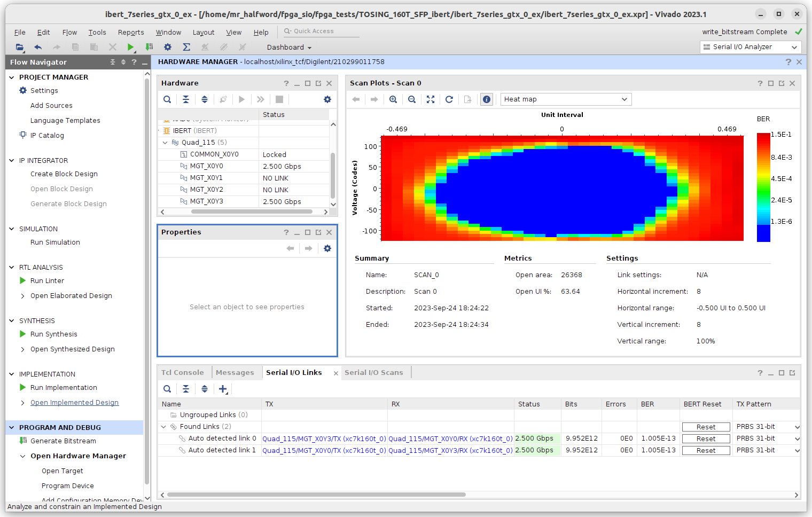Click Run Implementation in Flow Navigator
Screen dimensions: 812x517
coord(64,388)
